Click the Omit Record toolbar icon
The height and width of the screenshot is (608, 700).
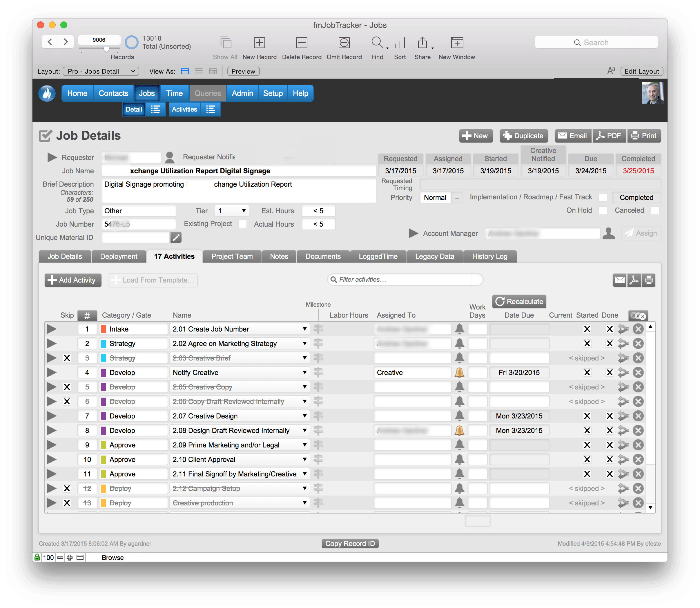tap(344, 43)
